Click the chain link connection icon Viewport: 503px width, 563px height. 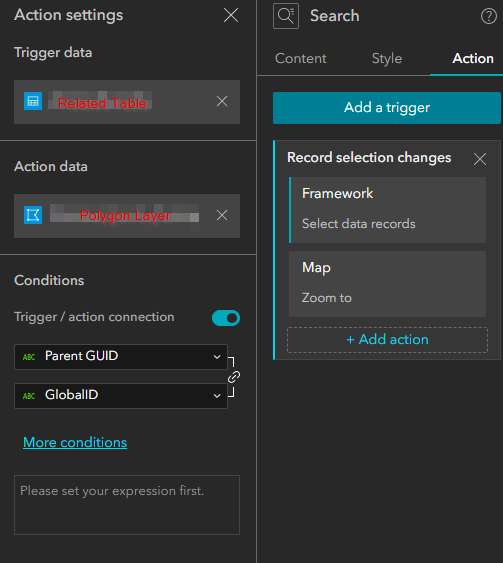coord(234,377)
